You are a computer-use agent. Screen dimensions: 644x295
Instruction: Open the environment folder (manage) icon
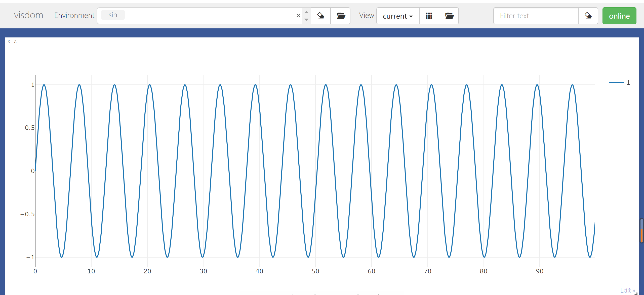click(x=341, y=16)
